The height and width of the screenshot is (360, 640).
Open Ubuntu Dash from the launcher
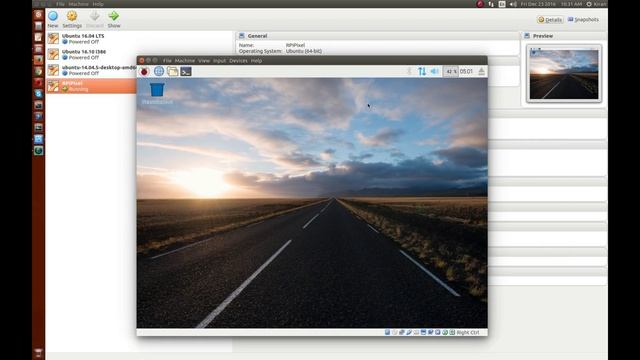pyautogui.click(x=38, y=14)
